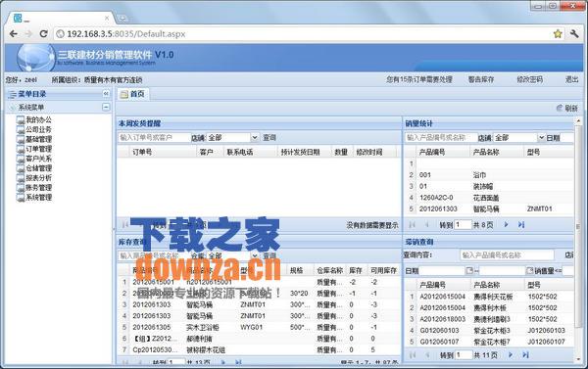Screen dimensions: 588x369
Task: Sort by the 仓库名称 column header
Action: coord(329,270)
